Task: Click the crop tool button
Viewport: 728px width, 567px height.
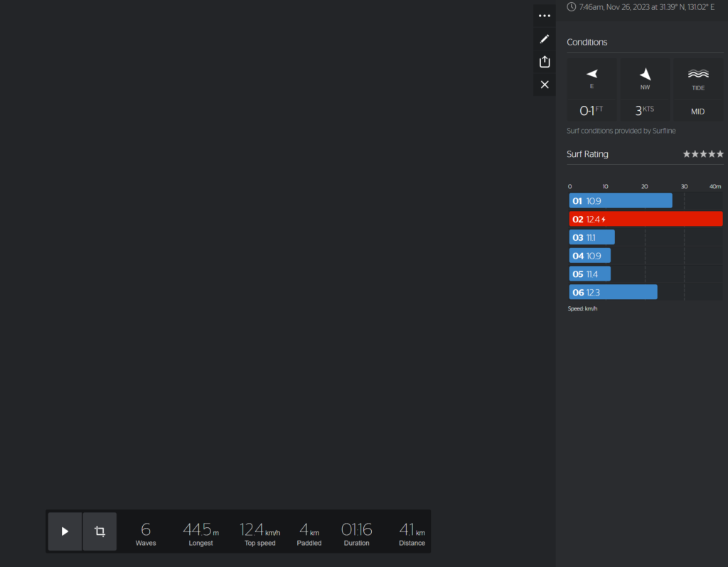Action: 100,531
